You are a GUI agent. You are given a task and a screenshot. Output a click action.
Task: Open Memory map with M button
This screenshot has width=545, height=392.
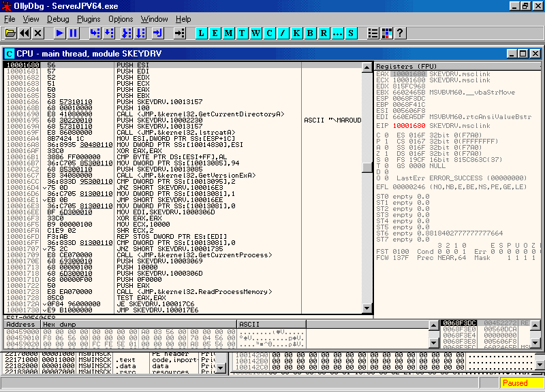(x=229, y=33)
